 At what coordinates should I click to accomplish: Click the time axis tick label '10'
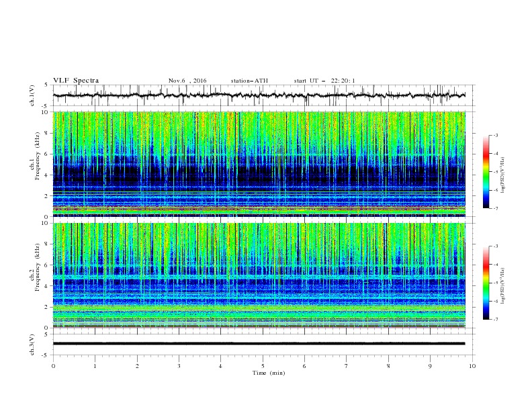click(472, 366)
